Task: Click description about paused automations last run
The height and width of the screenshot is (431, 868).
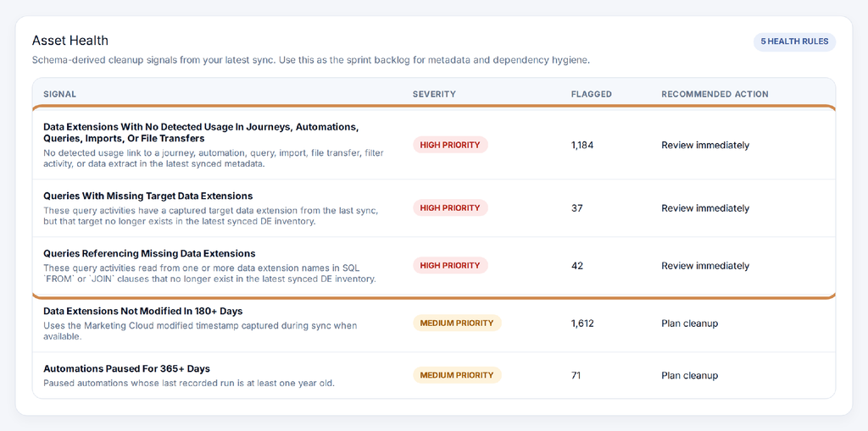Action: click(189, 383)
